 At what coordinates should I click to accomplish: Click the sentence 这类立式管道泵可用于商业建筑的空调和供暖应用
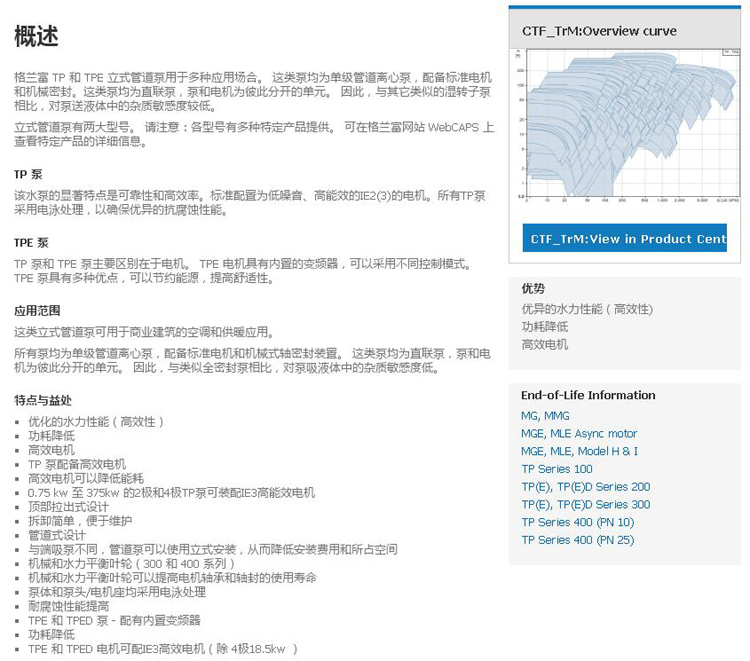point(144,332)
